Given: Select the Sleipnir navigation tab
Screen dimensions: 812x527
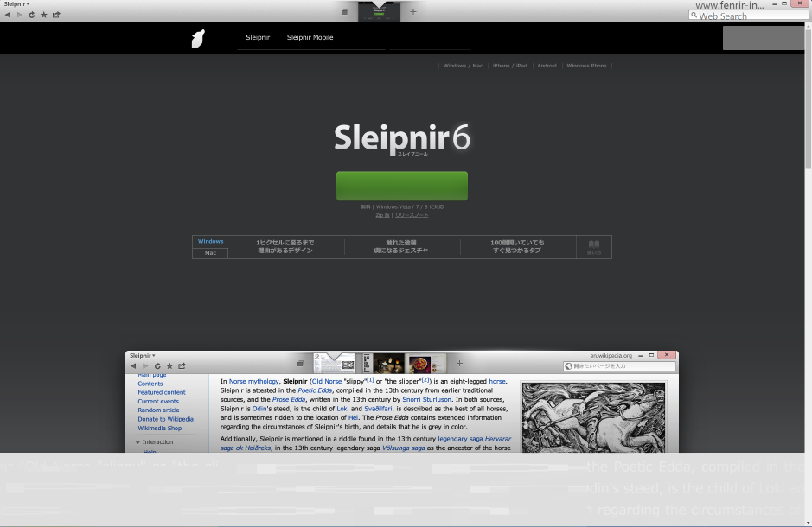Looking at the screenshot, I should [258, 38].
